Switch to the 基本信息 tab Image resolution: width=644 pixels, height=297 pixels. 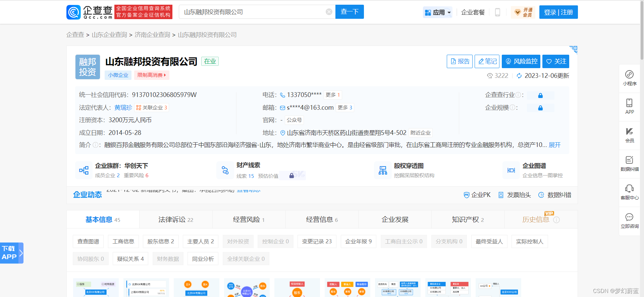click(103, 219)
